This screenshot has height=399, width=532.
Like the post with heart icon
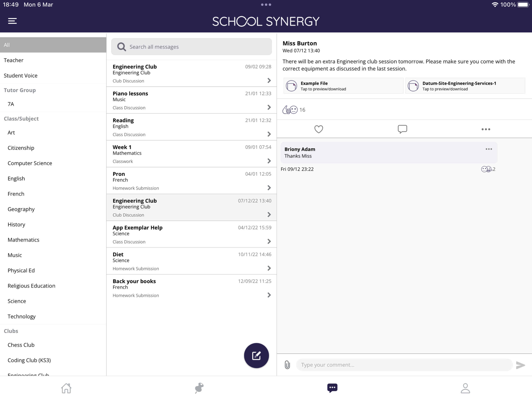point(319,129)
